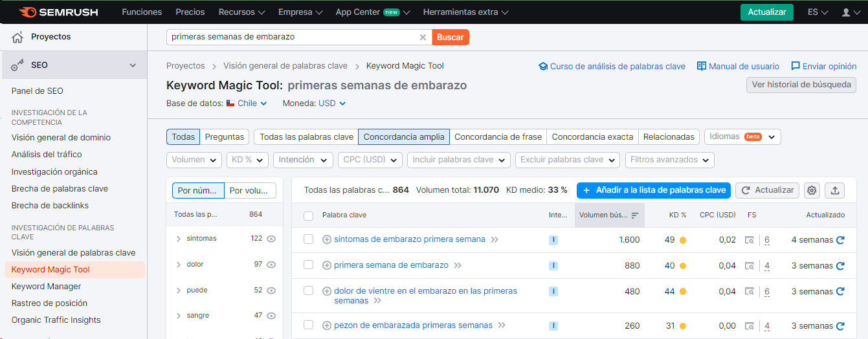Refresh the 'primera semana de embarazo' row
The width and height of the screenshot is (868, 339).
pos(840,266)
